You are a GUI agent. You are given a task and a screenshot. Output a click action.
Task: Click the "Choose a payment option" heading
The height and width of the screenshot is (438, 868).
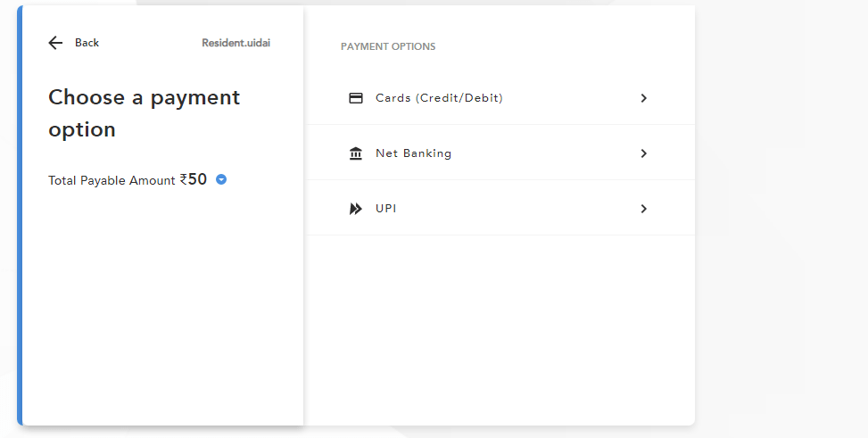[x=144, y=113]
